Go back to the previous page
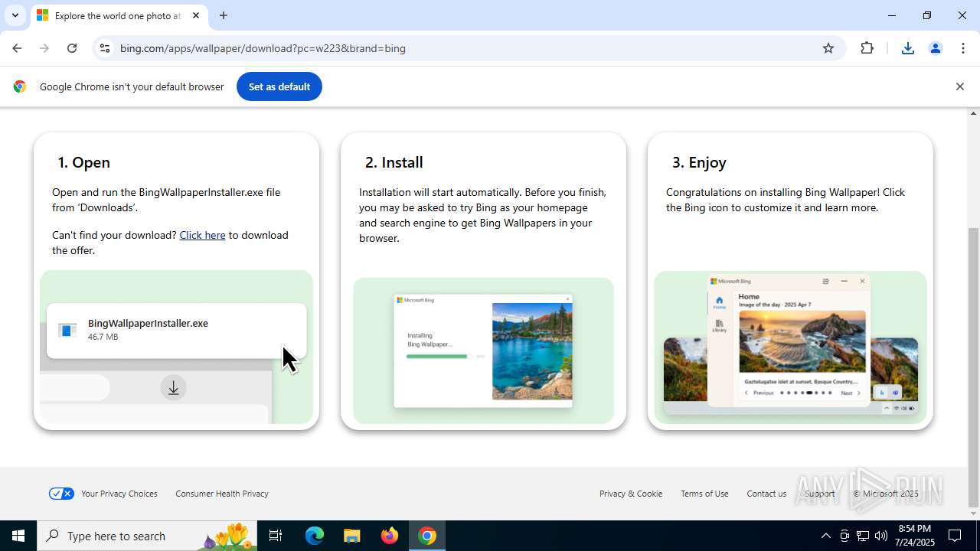980x551 pixels. tap(17, 48)
